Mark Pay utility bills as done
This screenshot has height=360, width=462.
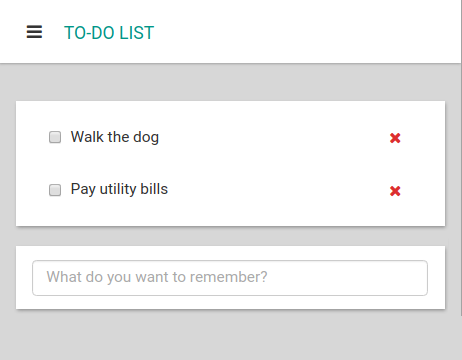coord(55,190)
